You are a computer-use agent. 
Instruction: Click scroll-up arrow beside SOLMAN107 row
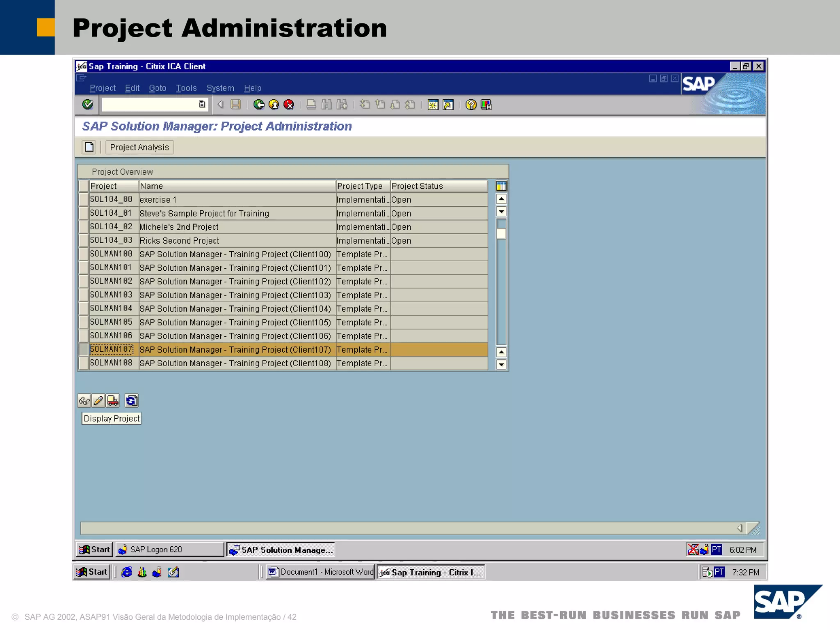501,352
